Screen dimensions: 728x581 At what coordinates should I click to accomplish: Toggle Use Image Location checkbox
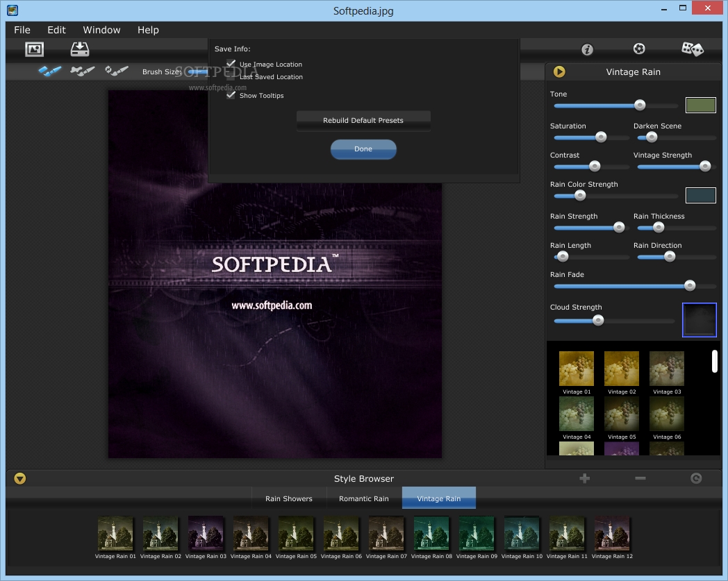pos(231,64)
